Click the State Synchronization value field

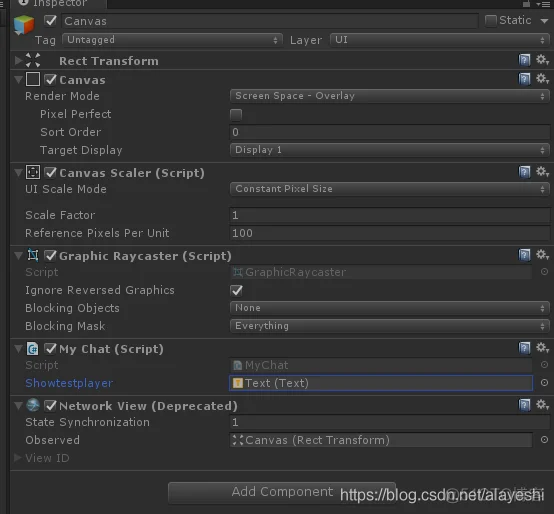coord(390,422)
